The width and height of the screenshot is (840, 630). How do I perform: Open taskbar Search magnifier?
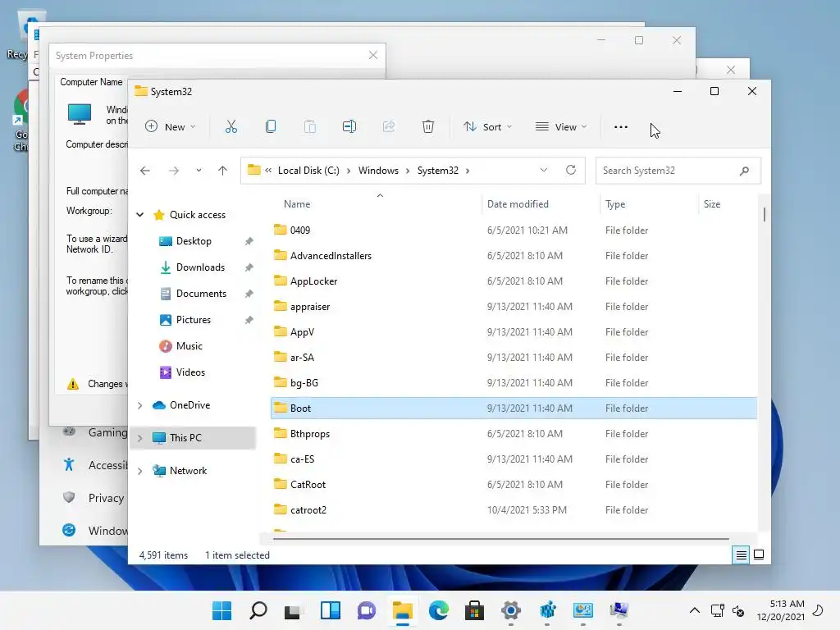pyautogui.click(x=258, y=610)
